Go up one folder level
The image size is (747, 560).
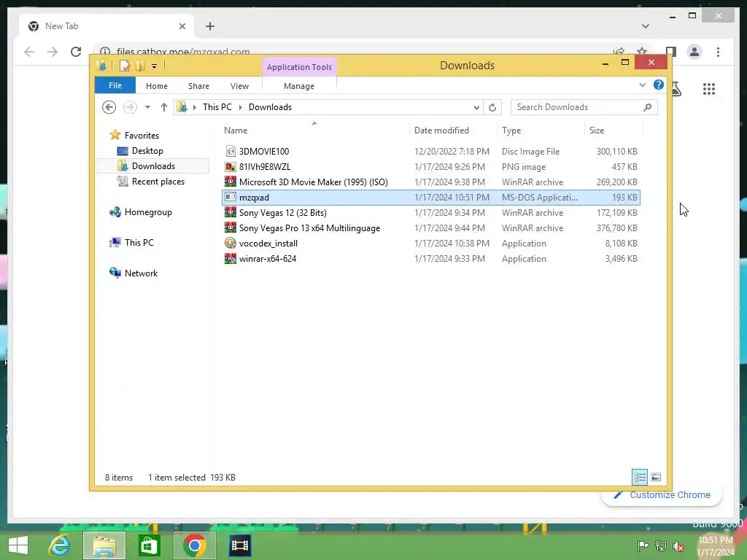point(164,107)
